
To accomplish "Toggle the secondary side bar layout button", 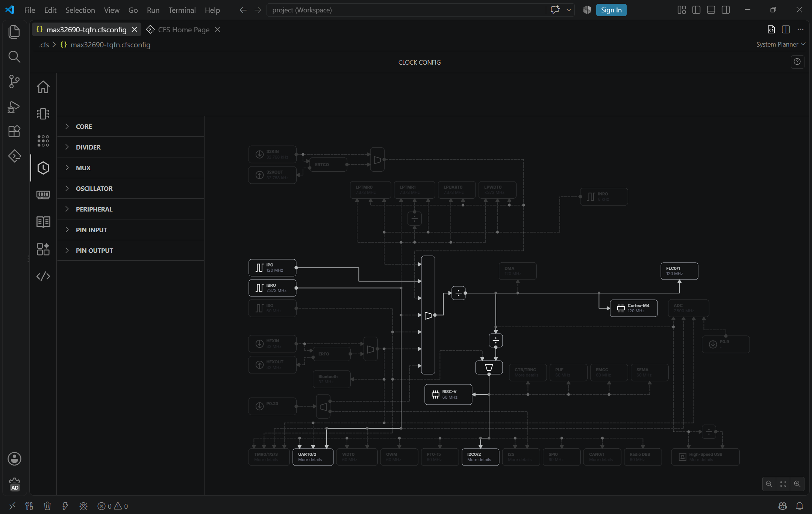I will (x=726, y=10).
